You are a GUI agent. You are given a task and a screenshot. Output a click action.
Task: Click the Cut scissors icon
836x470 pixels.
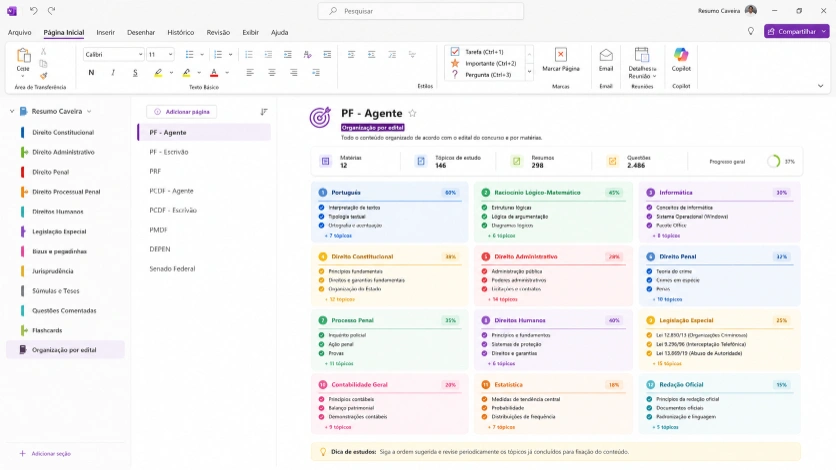click(x=44, y=52)
